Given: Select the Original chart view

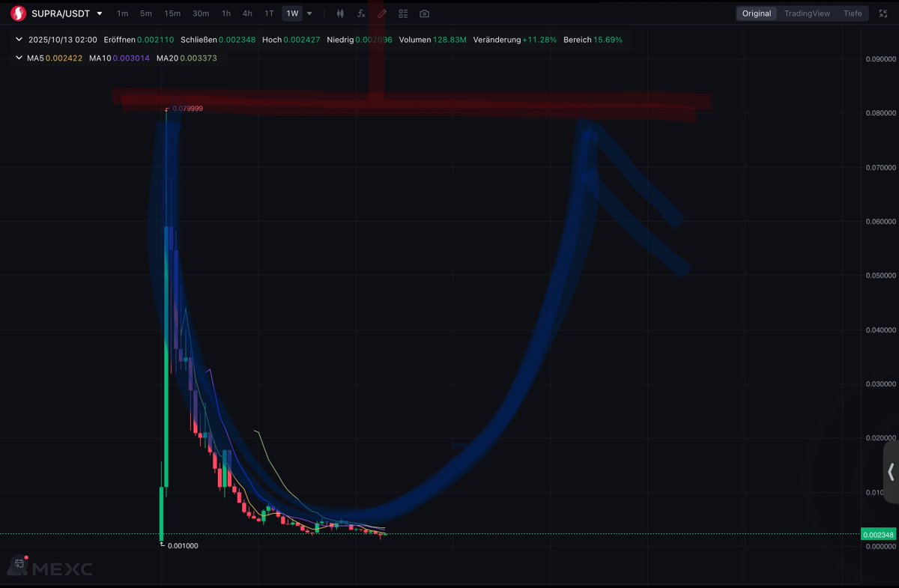Looking at the screenshot, I should point(757,13).
